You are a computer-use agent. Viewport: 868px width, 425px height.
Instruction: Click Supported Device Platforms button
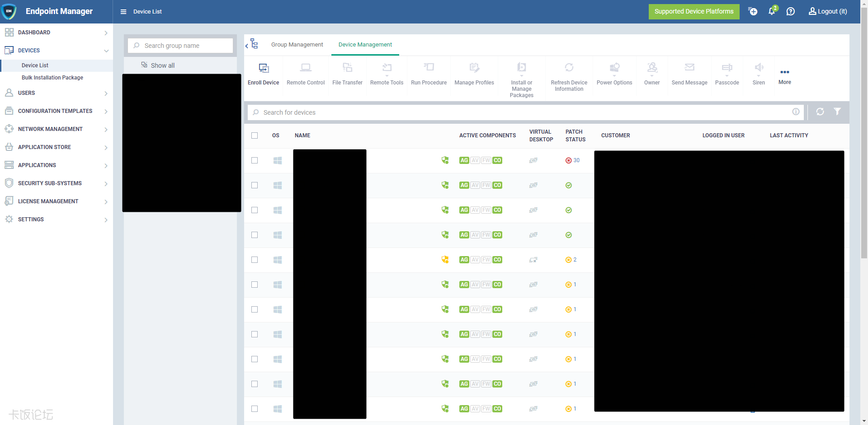[694, 11]
